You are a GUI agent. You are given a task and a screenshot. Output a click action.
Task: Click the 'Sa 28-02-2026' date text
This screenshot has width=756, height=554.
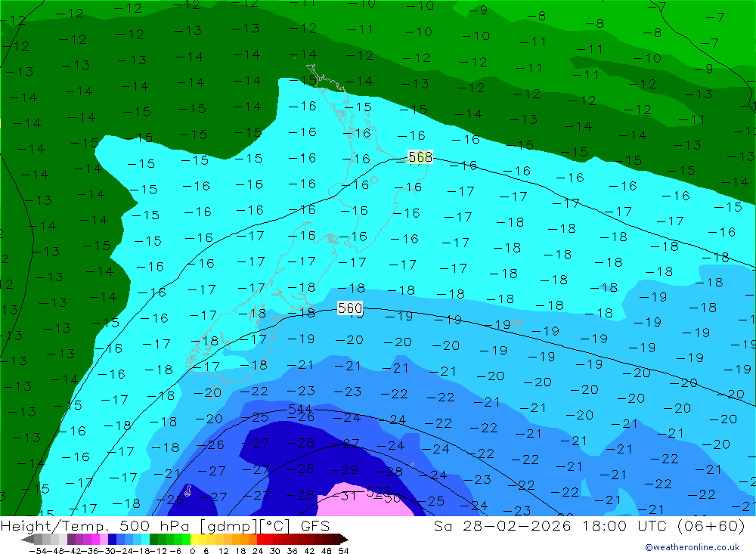(x=503, y=525)
